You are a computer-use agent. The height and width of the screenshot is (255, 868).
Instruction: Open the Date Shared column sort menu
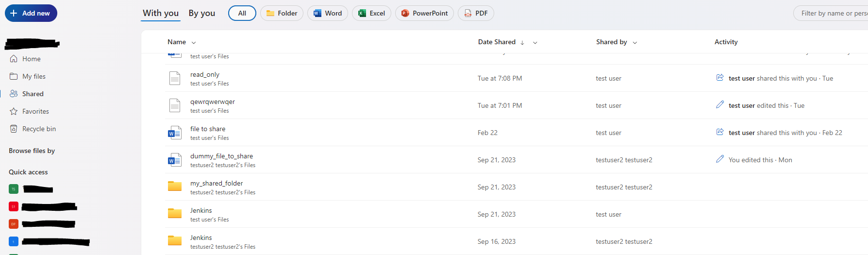click(535, 43)
